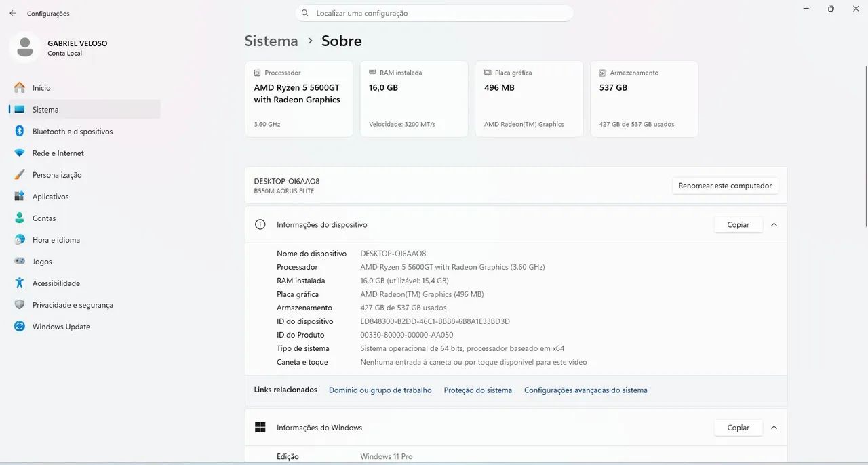Click the Processador card chip icon
Viewport: 868px width, 465px height.
coord(257,73)
